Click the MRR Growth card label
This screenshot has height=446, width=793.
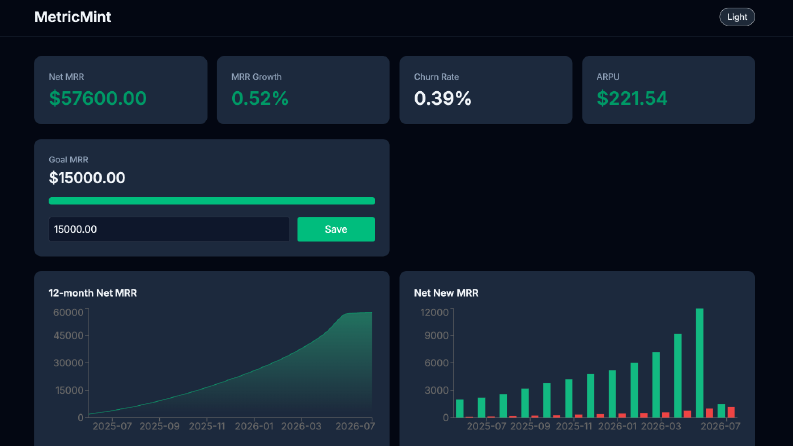click(x=256, y=77)
